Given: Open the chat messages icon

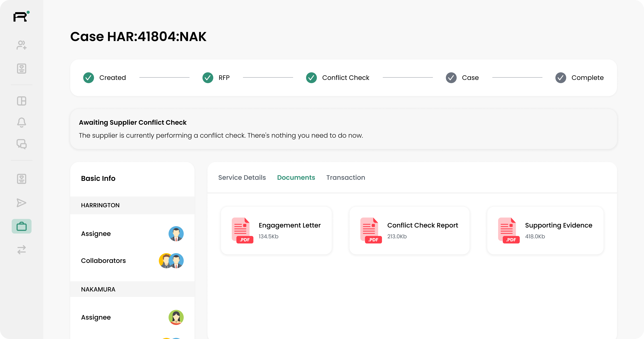Looking at the screenshot, I should coord(21,144).
